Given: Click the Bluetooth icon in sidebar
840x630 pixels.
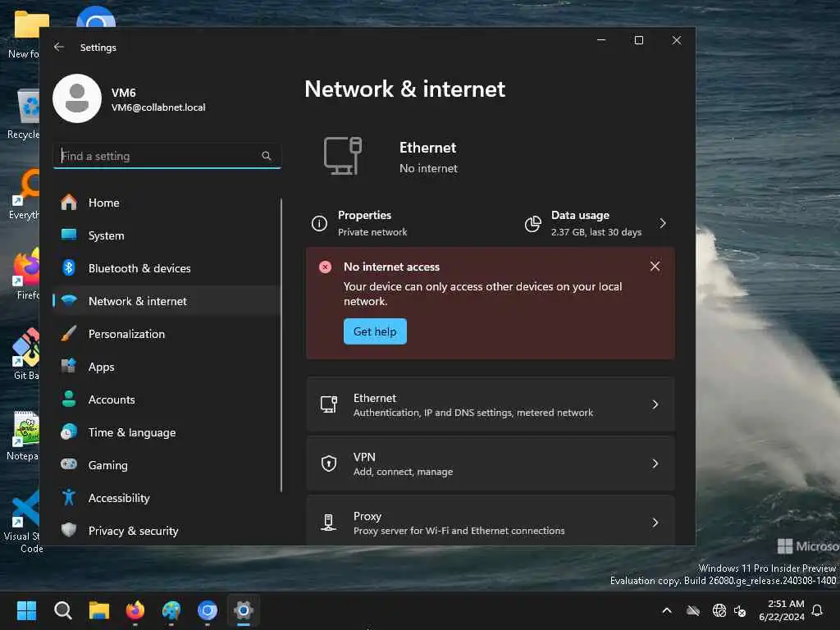Looking at the screenshot, I should coord(69,268).
